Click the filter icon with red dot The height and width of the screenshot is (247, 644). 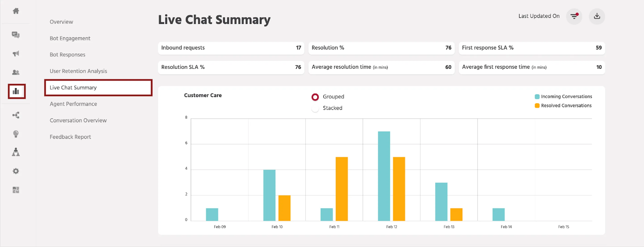[574, 16]
